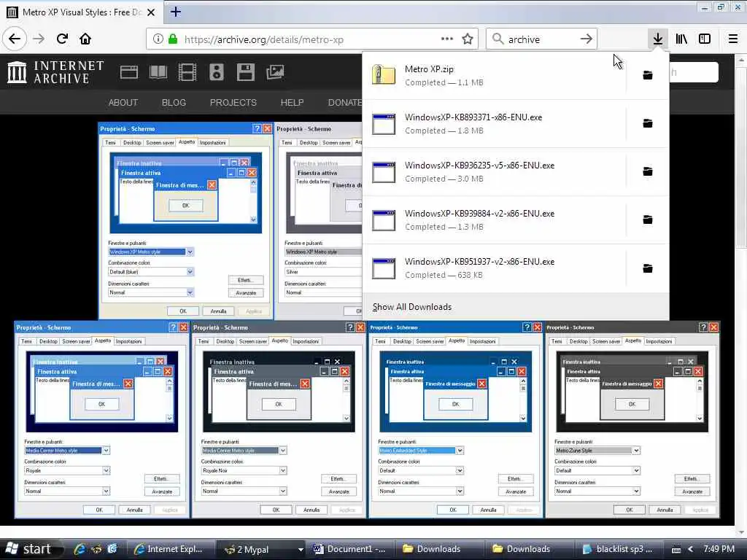The image size is (747, 560).
Task: Open Internet Archive audio speaker icon
Action: point(216,72)
